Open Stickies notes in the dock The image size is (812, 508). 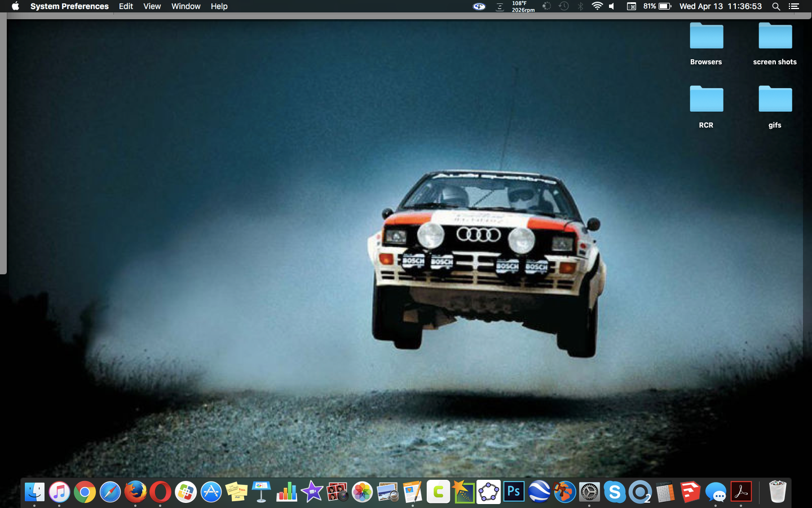click(x=236, y=492)
